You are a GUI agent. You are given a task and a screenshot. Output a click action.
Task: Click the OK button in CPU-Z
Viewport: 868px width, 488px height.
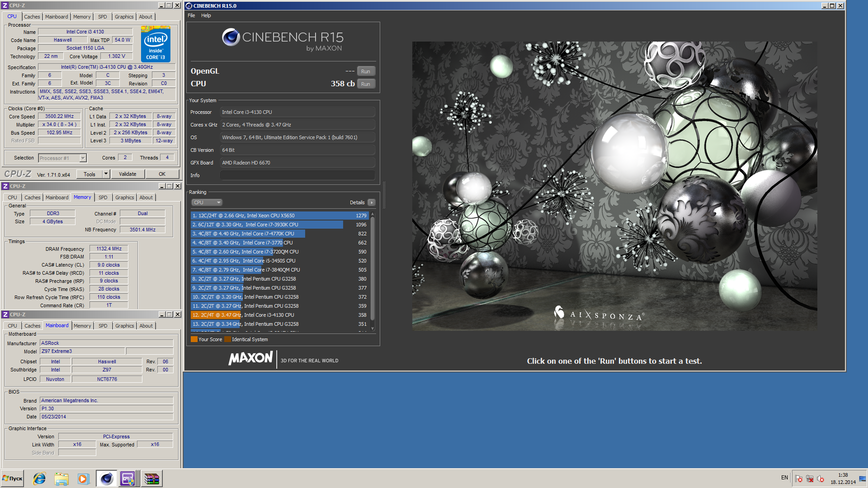(162, 174)
